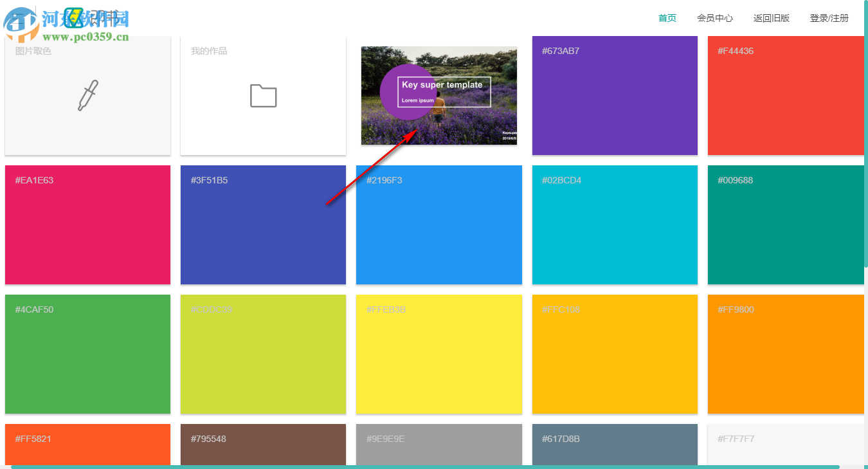868x469 pixels.
Task: Pick the lime #CDDC39 color
Action: point(263,354)
